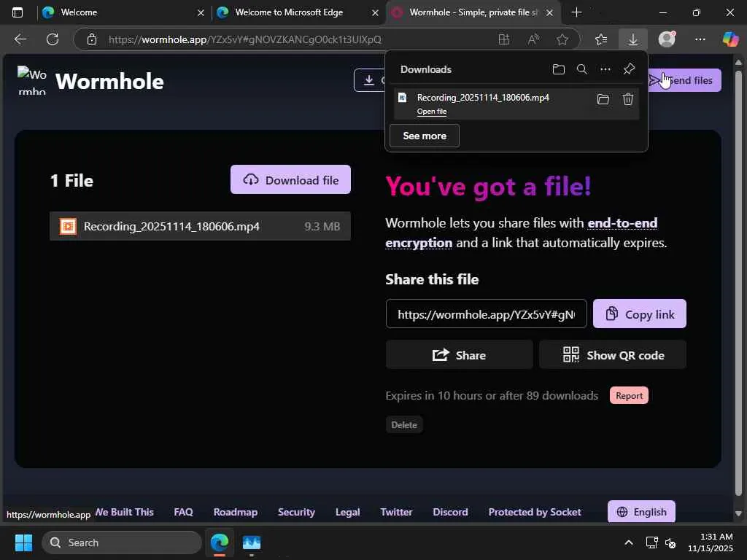Open Edge Settings and more menu
The image size is (747, 560).
pyautogui.click(x=700, y=39)
